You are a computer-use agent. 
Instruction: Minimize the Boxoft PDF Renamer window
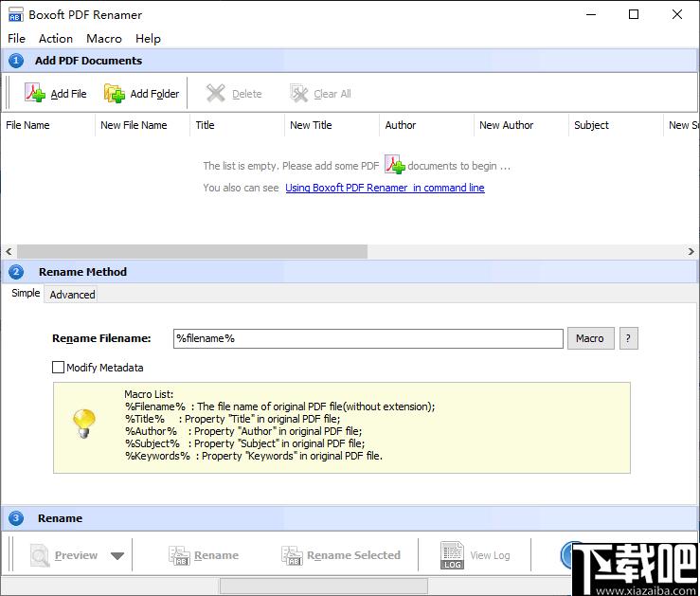(x=591, y=15)
